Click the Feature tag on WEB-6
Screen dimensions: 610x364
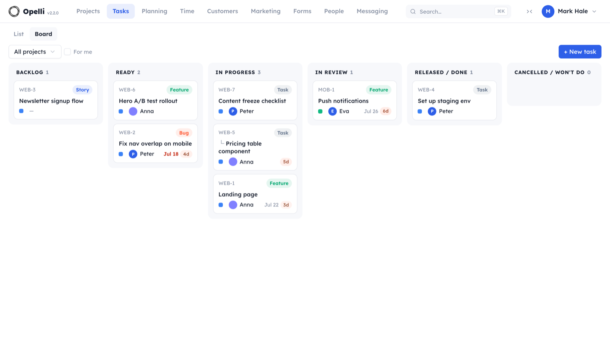click(x=179, y=90)
